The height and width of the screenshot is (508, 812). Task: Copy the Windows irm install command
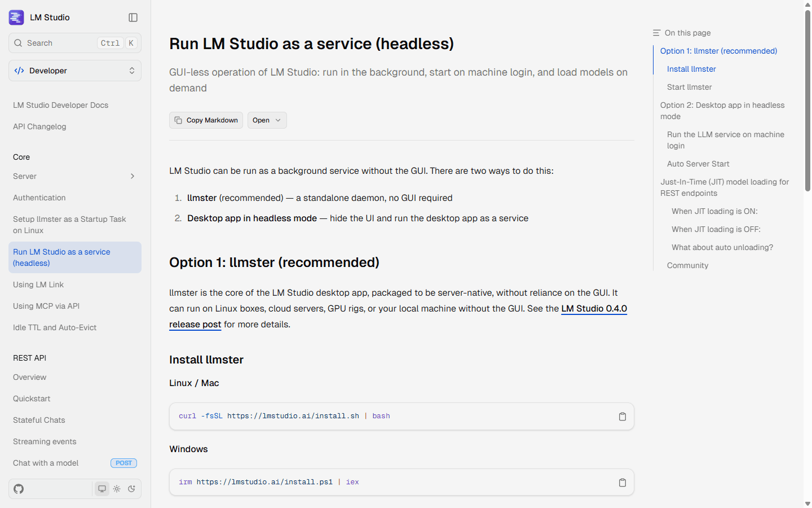tap(623, 483)
